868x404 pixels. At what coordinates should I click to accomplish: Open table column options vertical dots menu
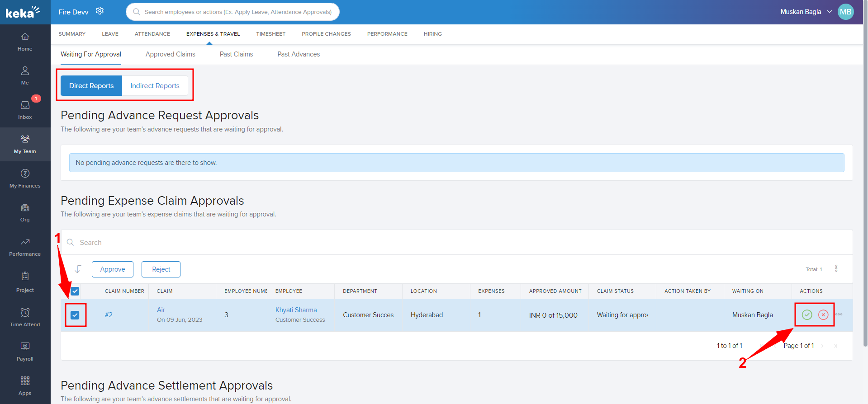[x=836, y=268]
